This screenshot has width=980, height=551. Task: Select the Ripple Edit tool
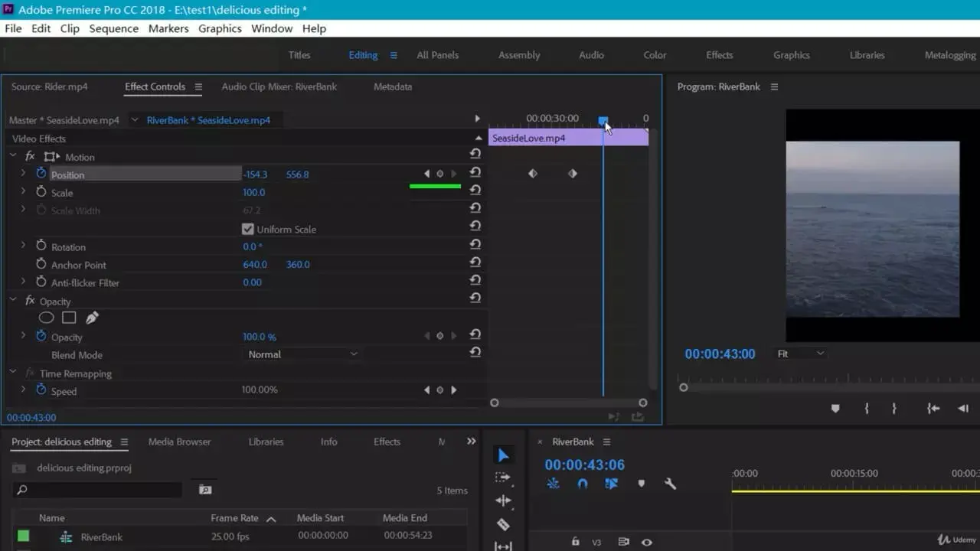[x=503, y=500]
